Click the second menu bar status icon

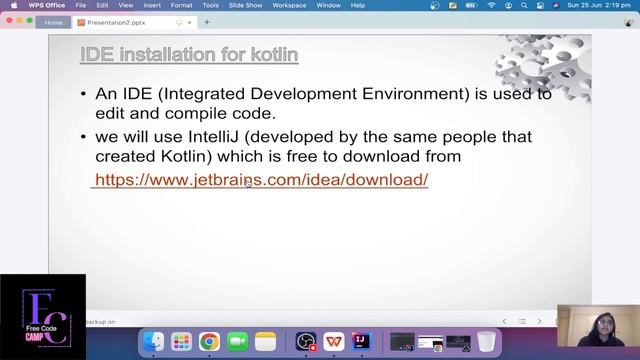point(453,5)
